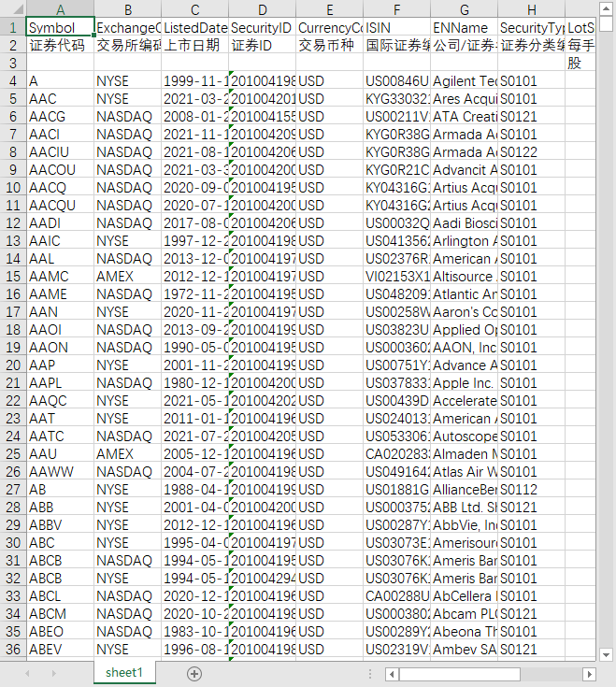Add a new sheet with plus icon
The image size is (616, 687).
click(x=194, y=673)
